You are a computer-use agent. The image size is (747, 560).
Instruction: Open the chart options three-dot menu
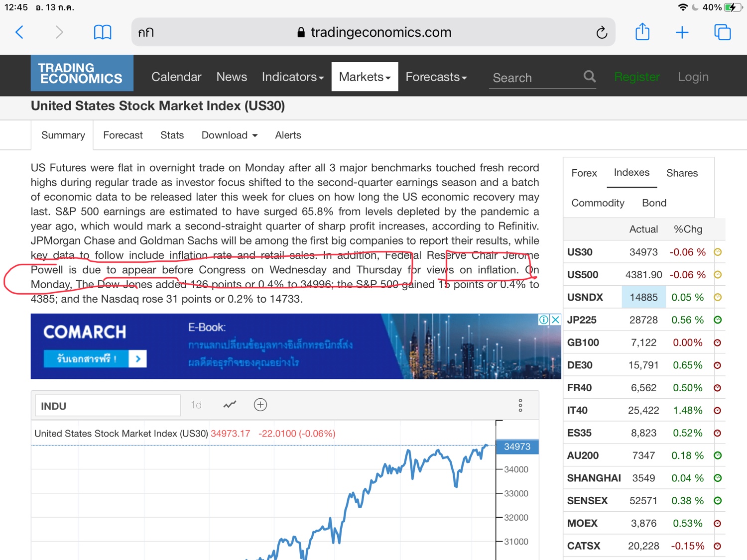520,405
